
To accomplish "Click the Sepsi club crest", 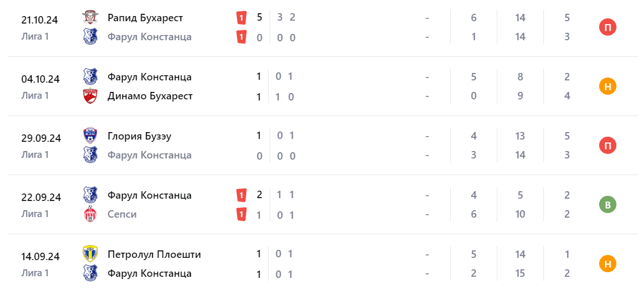I will 90,214.
